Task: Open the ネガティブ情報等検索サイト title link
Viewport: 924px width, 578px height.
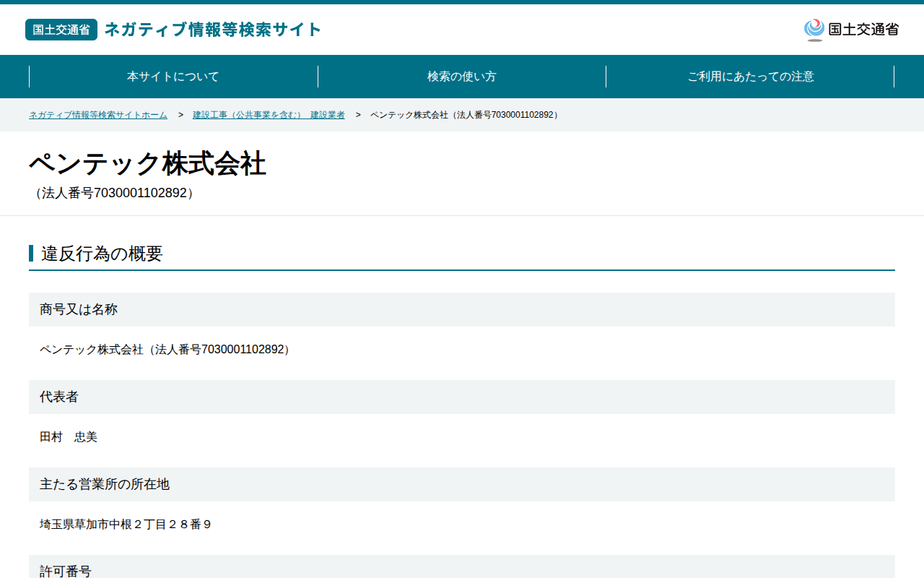Action: pyautogui.click(x=213, y=30)
